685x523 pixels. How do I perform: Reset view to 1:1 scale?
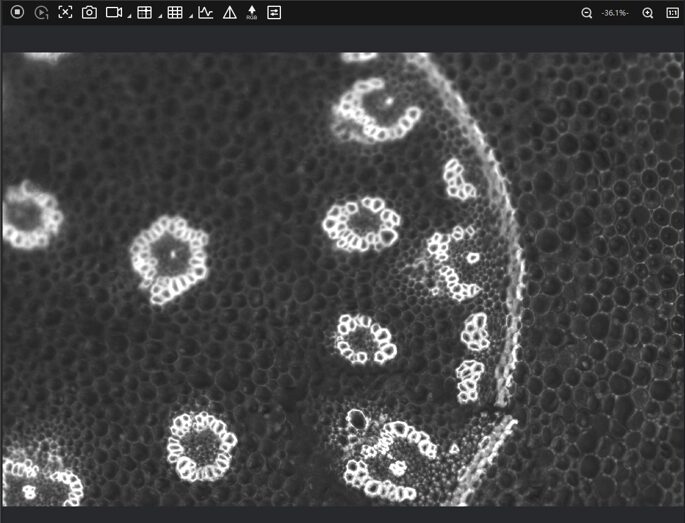[672, 13]
